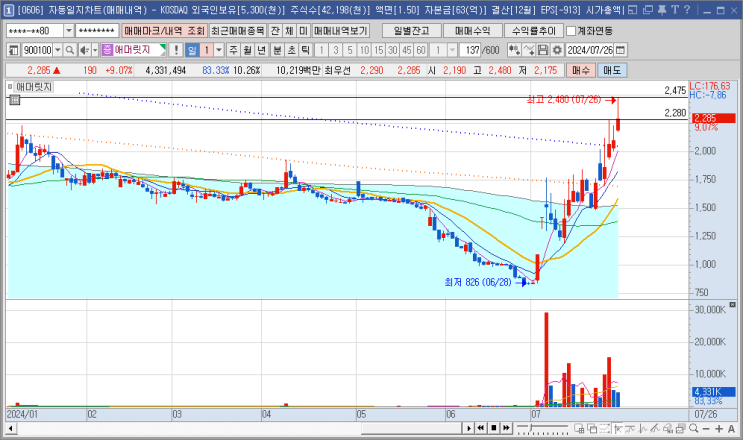743x440 pixels.
Task: Click the exclamation mark info button
Action: click(176, 50)
